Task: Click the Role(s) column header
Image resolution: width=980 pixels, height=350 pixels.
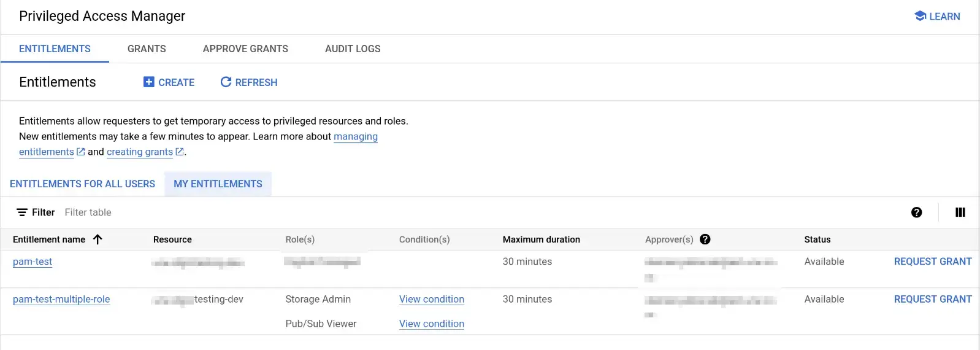Action: [300, 239]
